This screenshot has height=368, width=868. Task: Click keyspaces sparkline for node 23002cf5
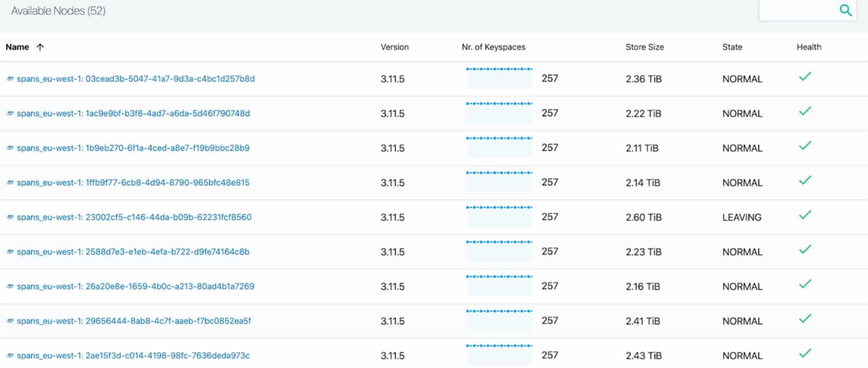pos(499,217)
